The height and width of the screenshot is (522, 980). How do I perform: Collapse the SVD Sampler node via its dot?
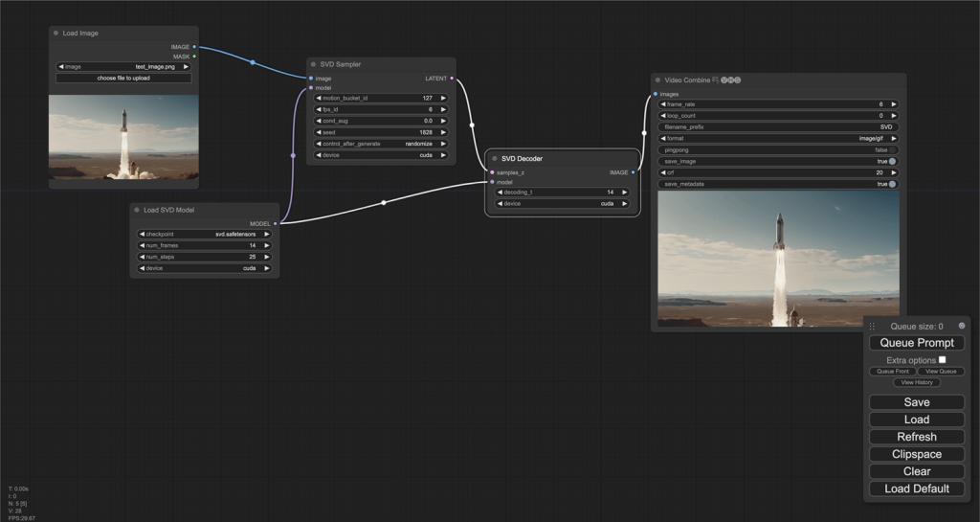tap(313, 64)
